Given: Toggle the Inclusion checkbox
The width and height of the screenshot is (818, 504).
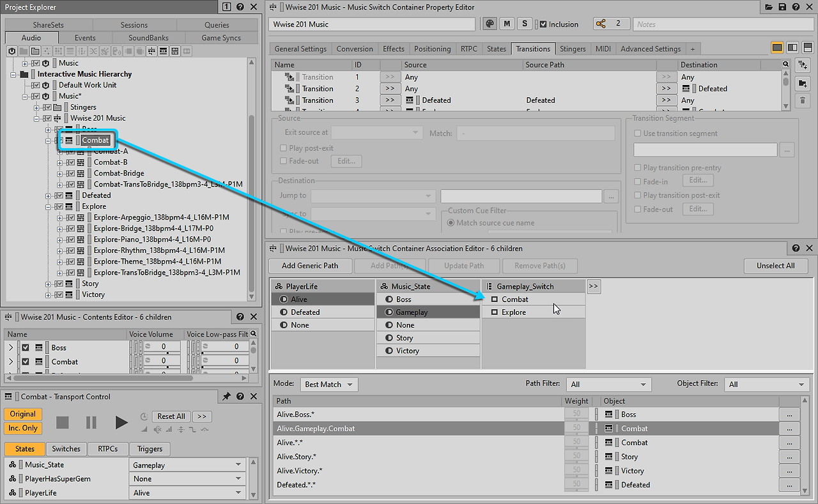Looking at the screenshot, I should (543, 24).
